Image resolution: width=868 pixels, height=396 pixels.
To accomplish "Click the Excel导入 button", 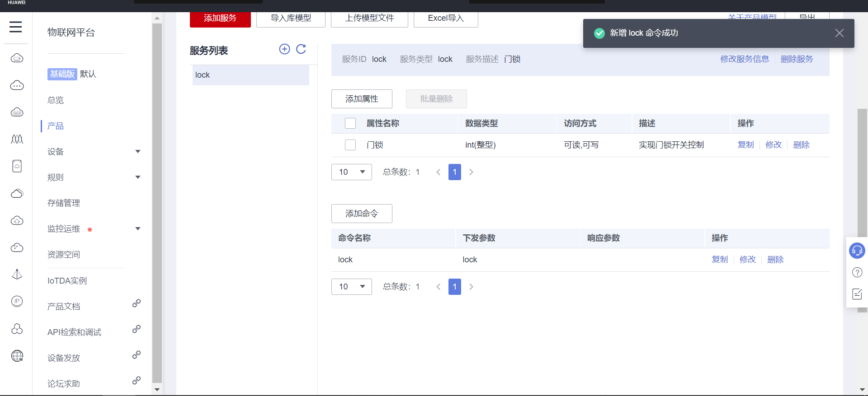I will 446,19.
